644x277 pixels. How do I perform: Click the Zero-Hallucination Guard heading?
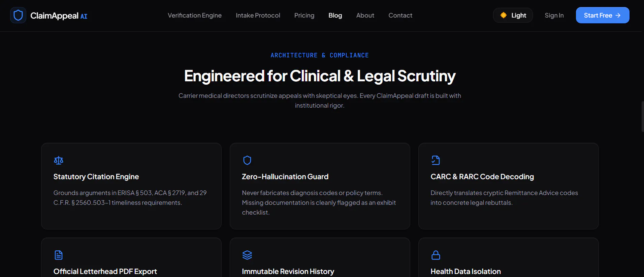coord(285,176)
